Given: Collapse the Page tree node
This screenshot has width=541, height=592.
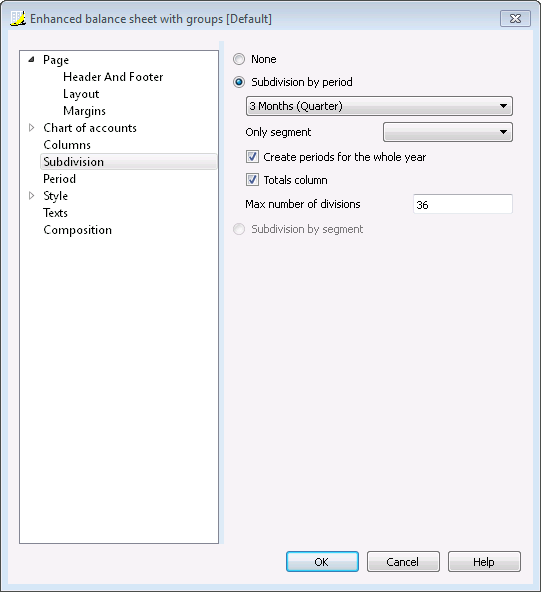Looking at the screenshot, I should 32,59.
